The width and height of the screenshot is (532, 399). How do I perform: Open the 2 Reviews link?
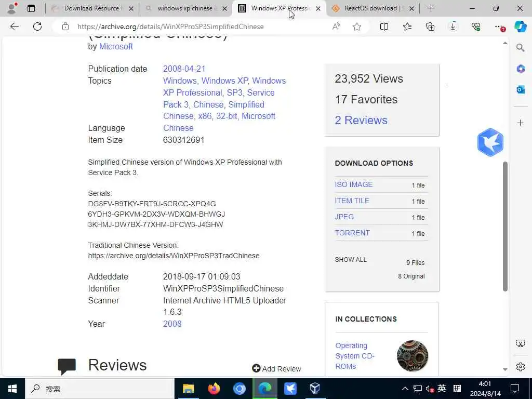pos(361,120)
